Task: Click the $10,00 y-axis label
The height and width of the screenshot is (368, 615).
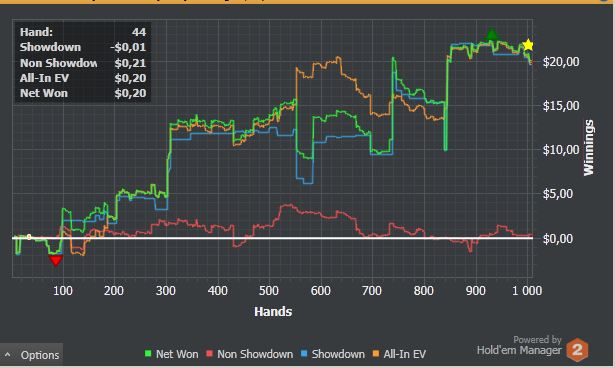Action: (x=561, y=149)
